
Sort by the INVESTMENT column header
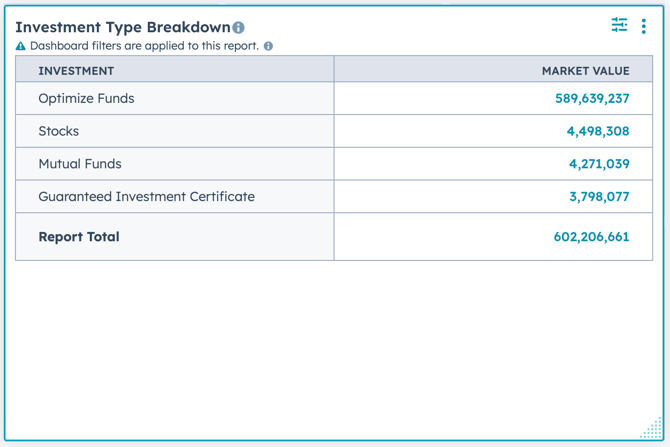[x=76, y=71]
